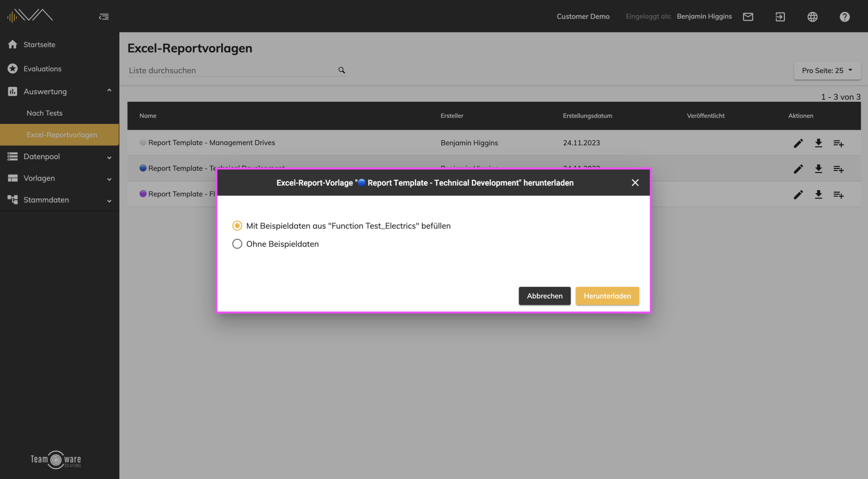Click the hierarchy icon beside Stammdaten
The width and height of the screenshot is (868, 479).
click(x=13, y=199)
